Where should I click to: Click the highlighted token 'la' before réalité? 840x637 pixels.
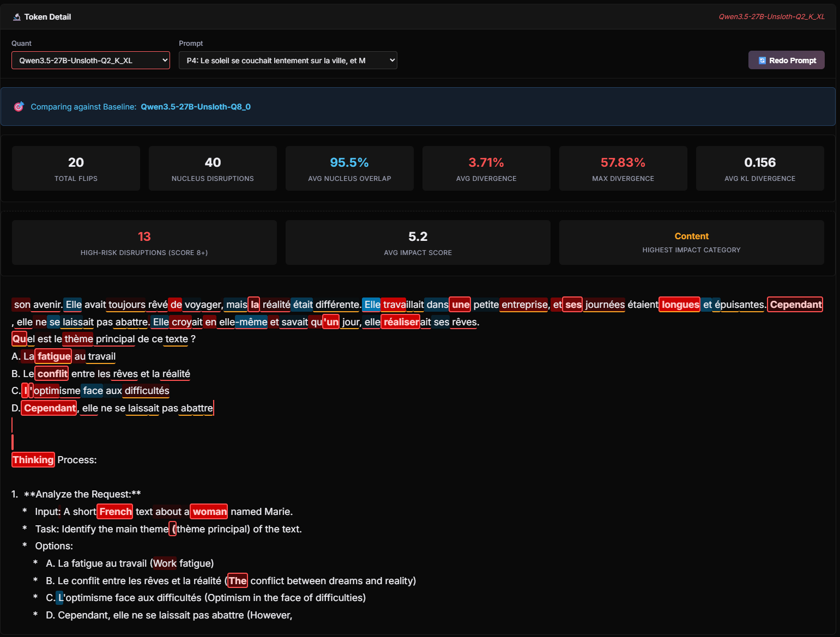pos(255,305)
